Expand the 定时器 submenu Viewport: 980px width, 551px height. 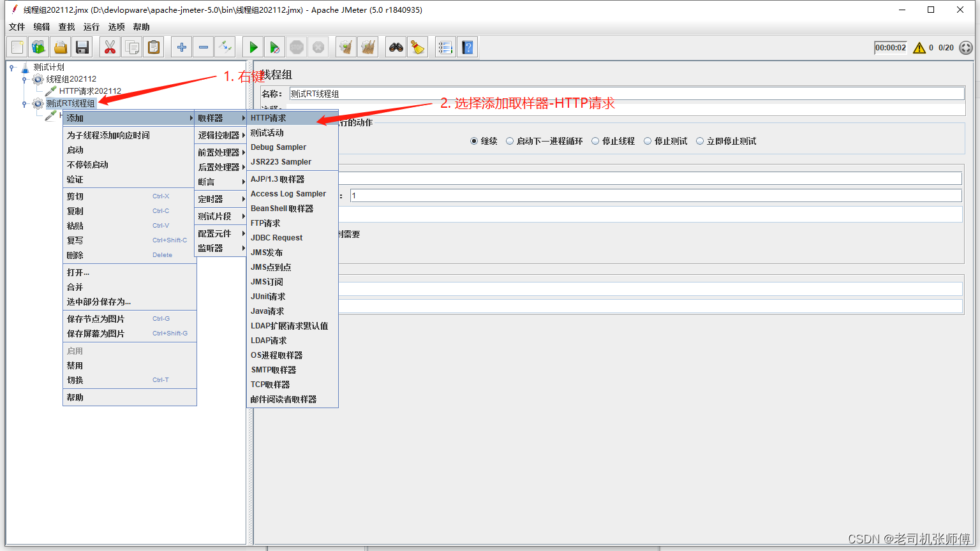[221, 199]
